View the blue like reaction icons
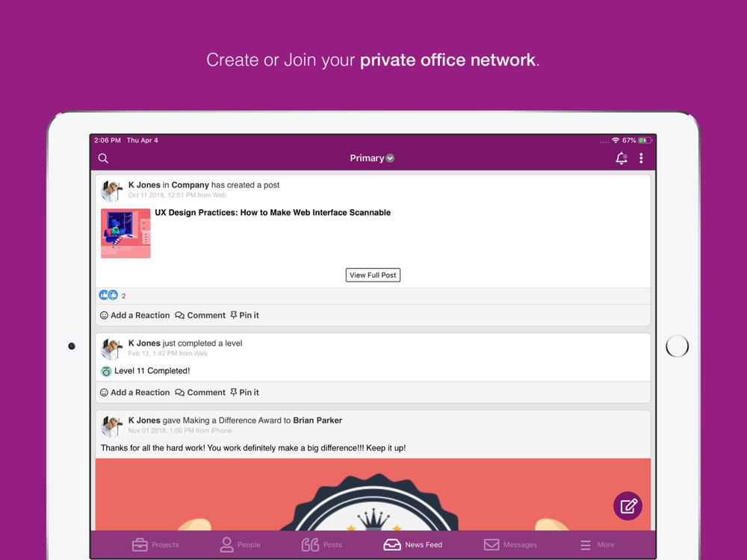The image size is (747, 560). (x=108, y=295)
